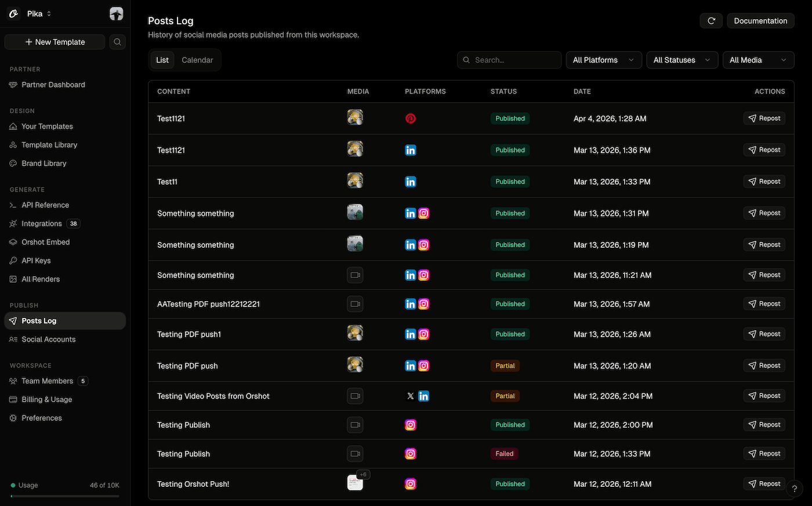Click the sidebar search magnifier icon

click(117, 42)
